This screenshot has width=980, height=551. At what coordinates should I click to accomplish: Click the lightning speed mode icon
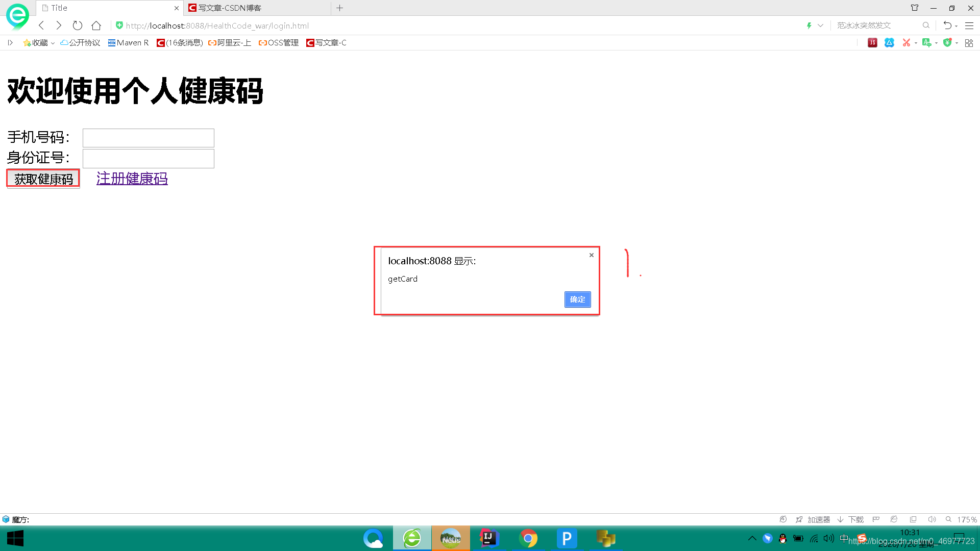click(809, 26)
